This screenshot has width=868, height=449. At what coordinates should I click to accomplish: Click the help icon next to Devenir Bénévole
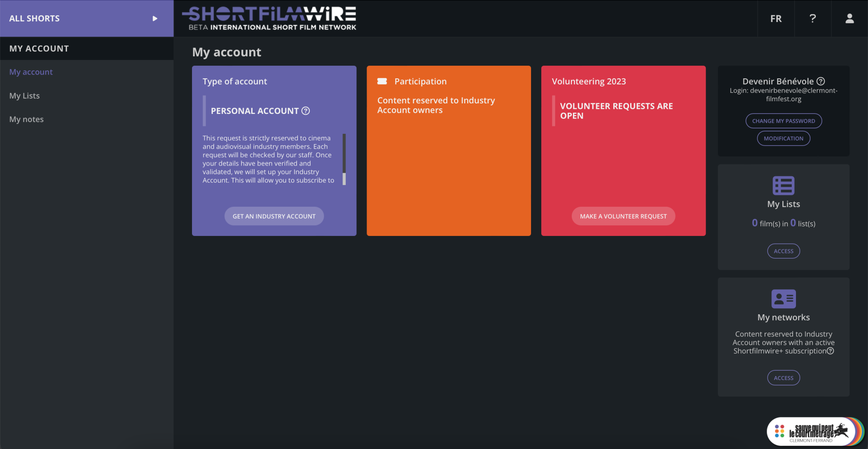point(821,81)
